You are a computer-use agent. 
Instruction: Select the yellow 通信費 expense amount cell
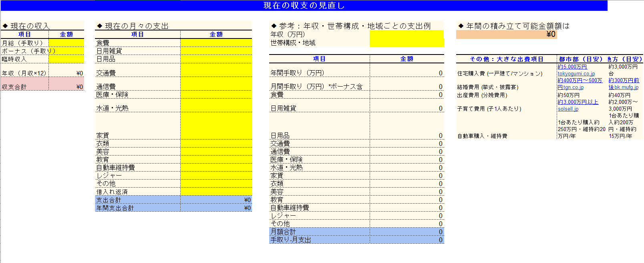point(216,86)
